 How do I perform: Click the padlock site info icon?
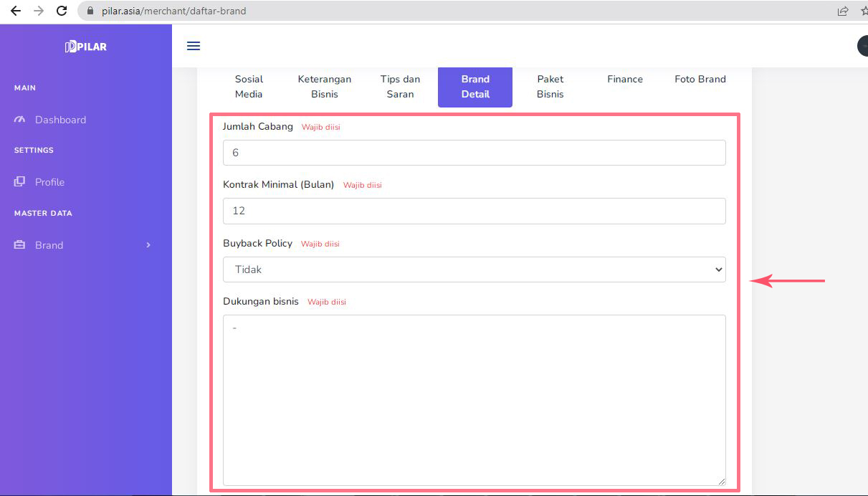90,11
